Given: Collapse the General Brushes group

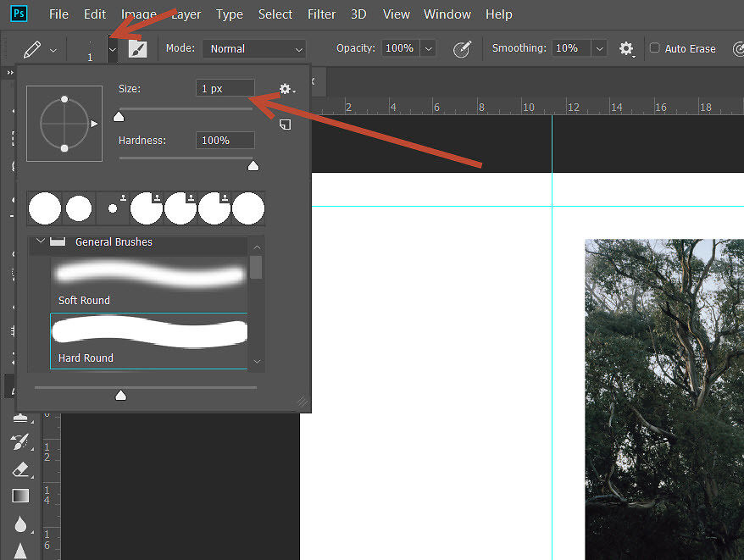Looking at the screenshot, I should 40,241.
